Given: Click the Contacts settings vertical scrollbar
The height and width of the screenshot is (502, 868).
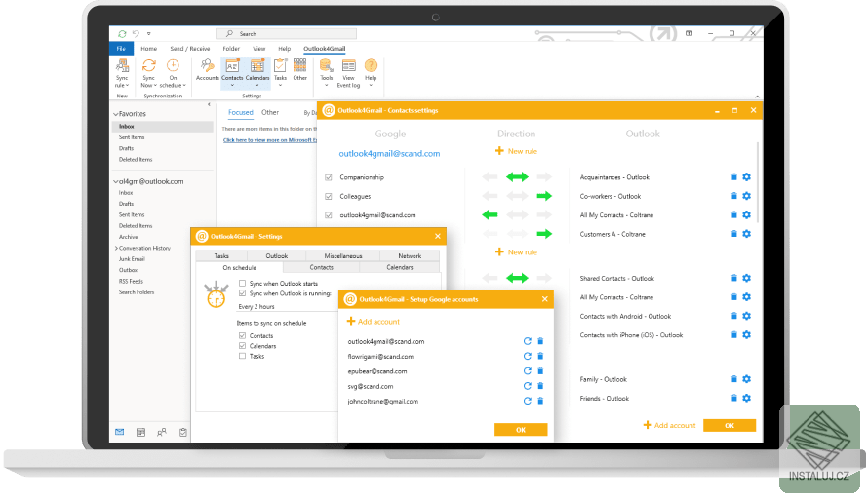Looking at the screenshot, I should coord(757,182).
